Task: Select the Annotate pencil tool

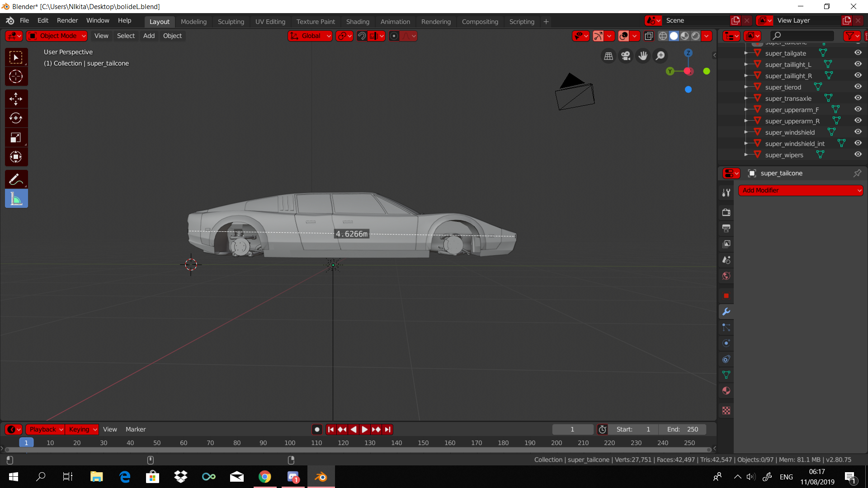Action: click(x=16, y=179)
